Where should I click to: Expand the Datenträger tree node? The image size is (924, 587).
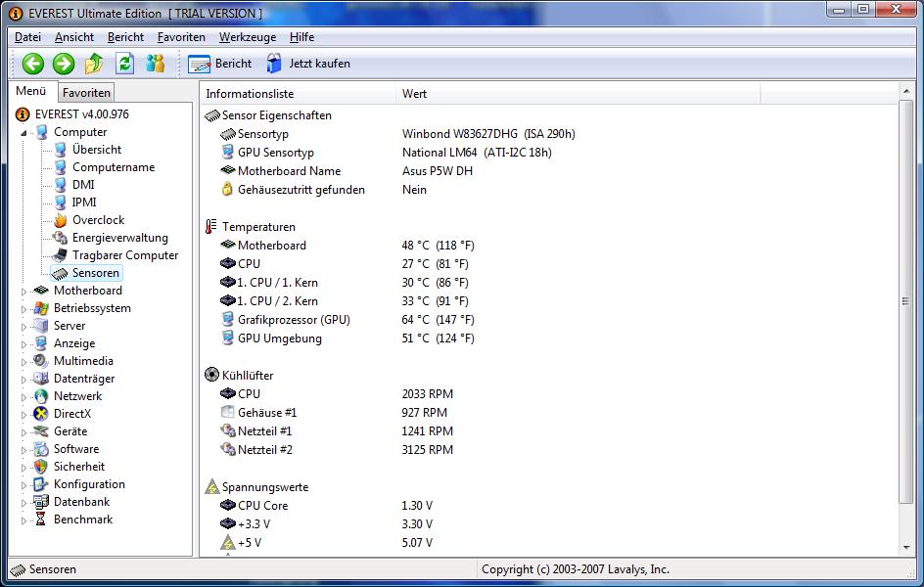tap(23, 380)
